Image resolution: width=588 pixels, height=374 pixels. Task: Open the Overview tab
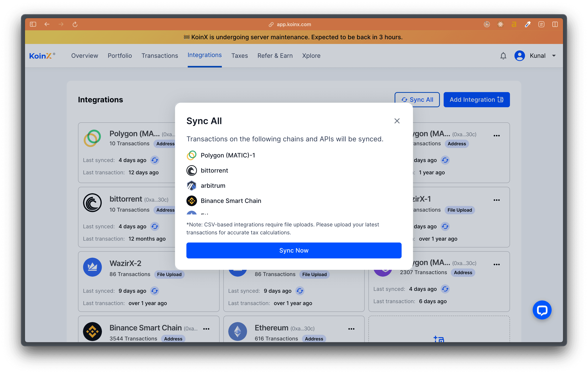pos(84,56)
